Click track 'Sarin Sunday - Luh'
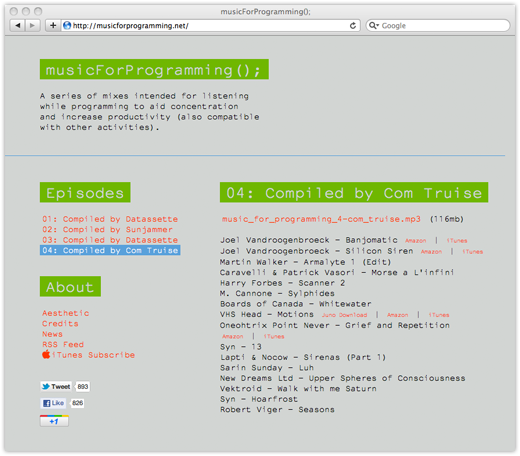The height and width of the screenshot is (456, 520). (267, 368)
